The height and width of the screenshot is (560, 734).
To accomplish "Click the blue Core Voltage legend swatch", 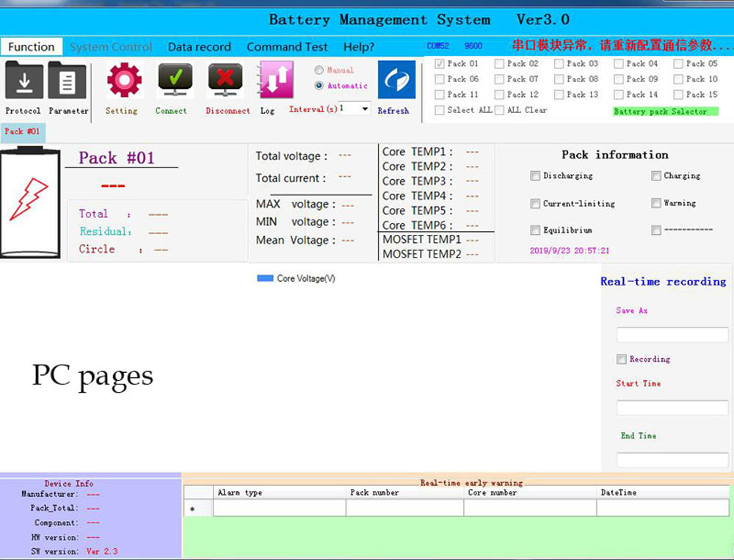I will [264, 279].
